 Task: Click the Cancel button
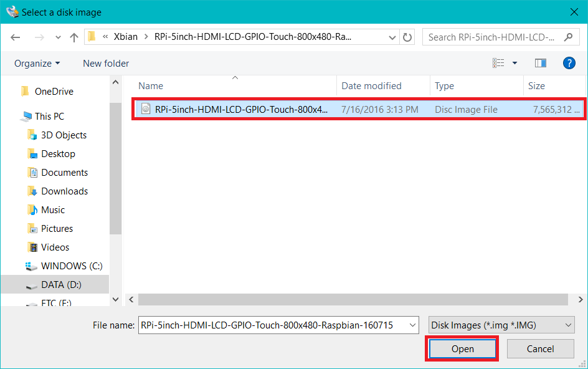(541, 348)
